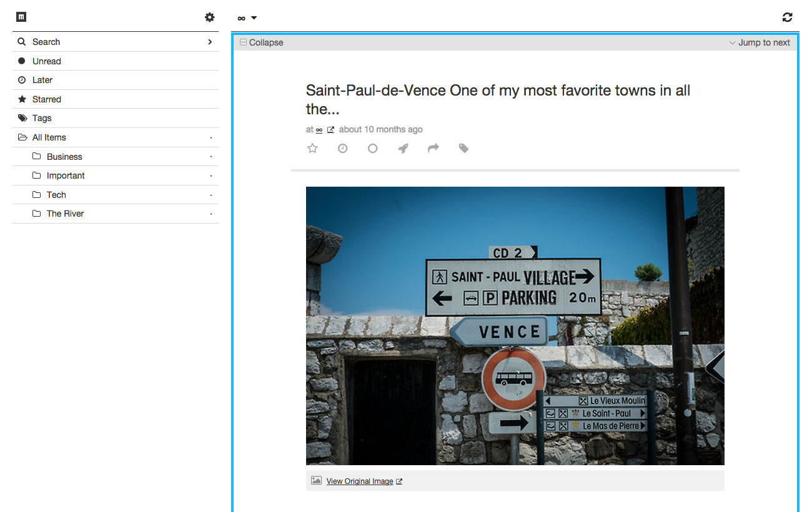Jump to next article

coord(760,42)
